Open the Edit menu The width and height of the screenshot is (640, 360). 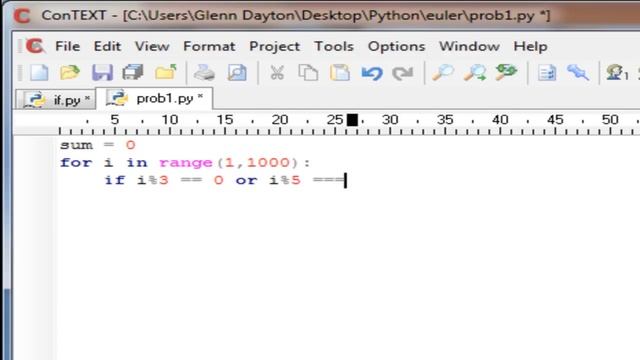tap(107, 46)
